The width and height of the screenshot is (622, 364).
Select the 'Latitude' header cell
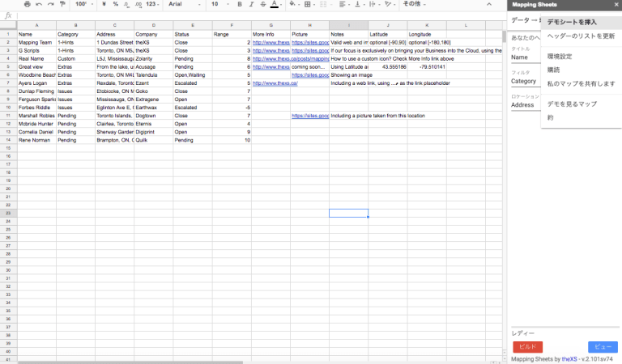(x=388, y=35)
